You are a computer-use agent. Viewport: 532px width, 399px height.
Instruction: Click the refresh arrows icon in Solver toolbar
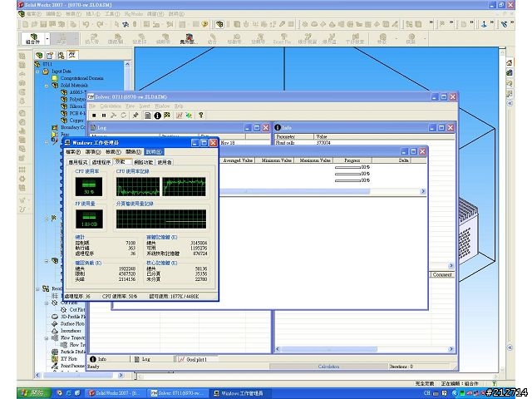(123, 116)
